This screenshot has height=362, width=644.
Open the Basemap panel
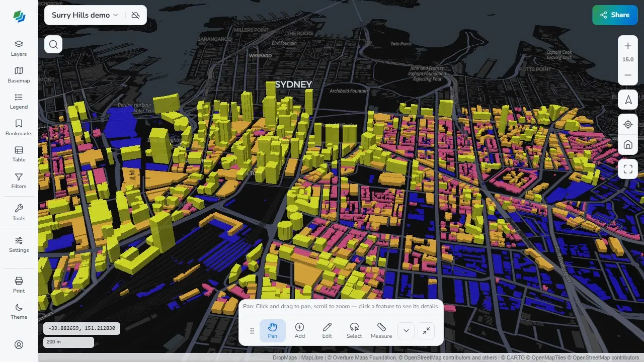coord(19,75)
